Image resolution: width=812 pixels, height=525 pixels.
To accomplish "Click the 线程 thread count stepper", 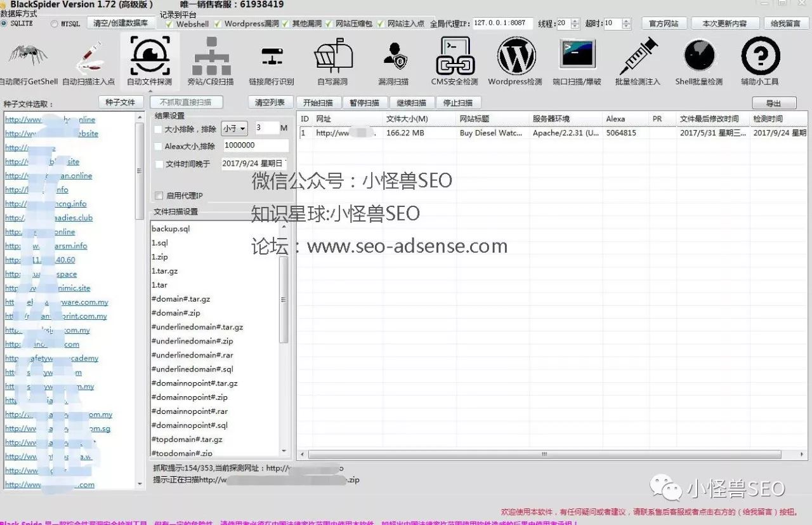I will click(x=575, y=24).
